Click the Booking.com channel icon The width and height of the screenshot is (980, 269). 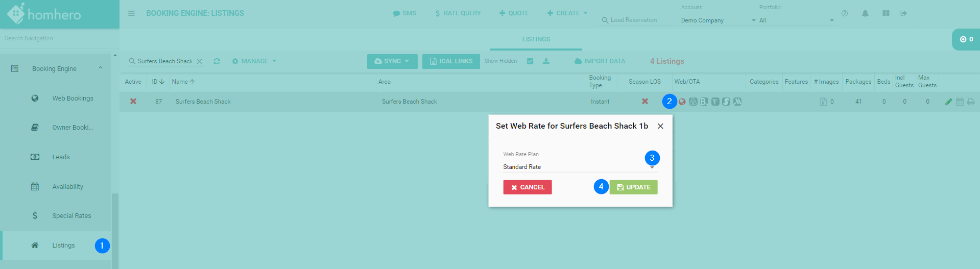[704, 102]
